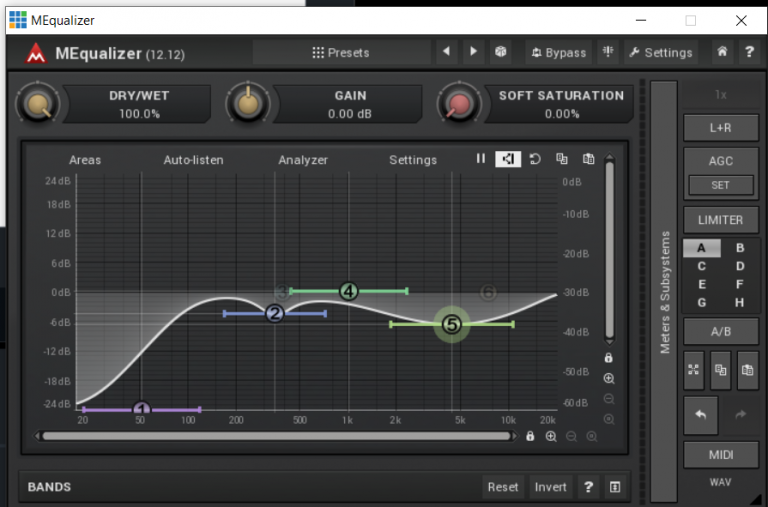Zoom in vertically using the magnifier plus

click(x=609, y=379)
